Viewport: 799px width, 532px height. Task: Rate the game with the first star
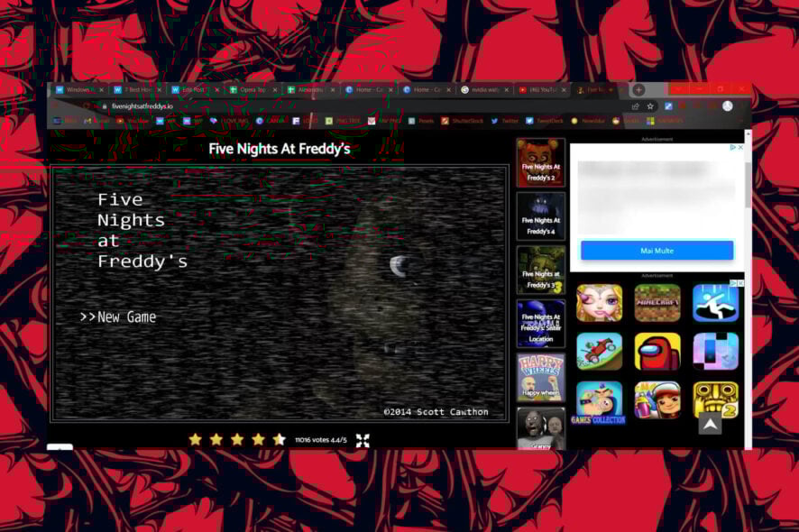point(195,439)
